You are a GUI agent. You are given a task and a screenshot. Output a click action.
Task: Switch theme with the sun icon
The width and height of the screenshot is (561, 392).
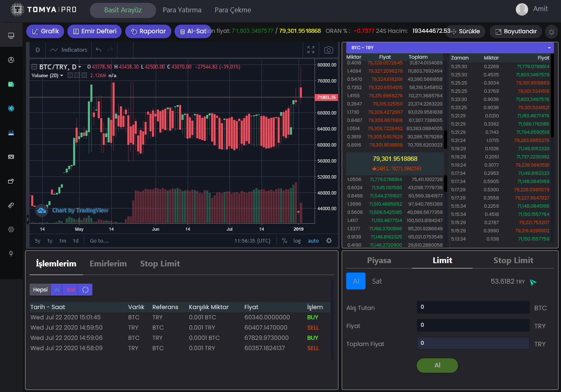coord(551,32)
